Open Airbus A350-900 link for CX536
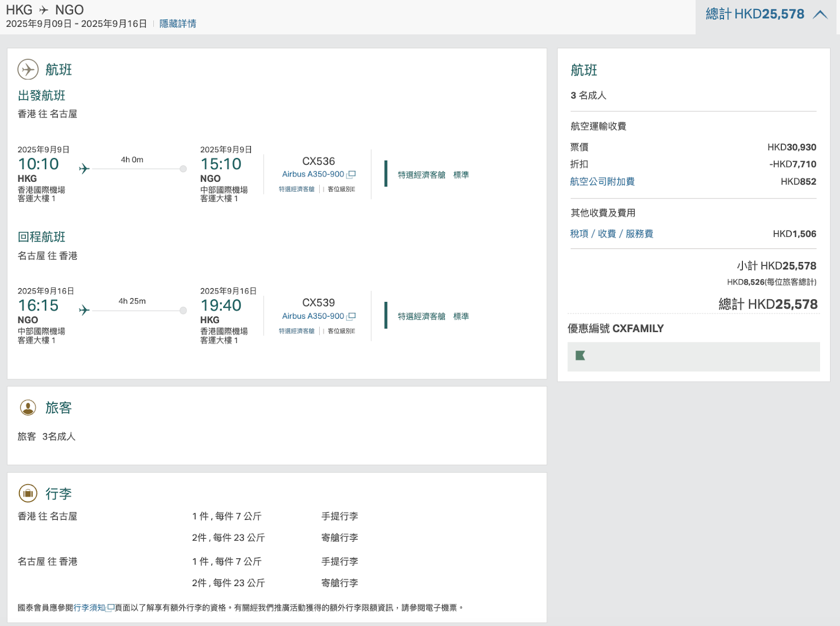 tap(313, 174)
